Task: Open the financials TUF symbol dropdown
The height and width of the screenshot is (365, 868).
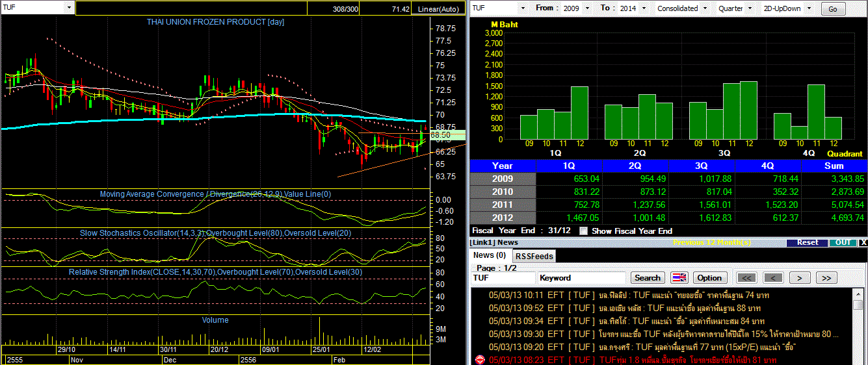Action: (523, 8)
